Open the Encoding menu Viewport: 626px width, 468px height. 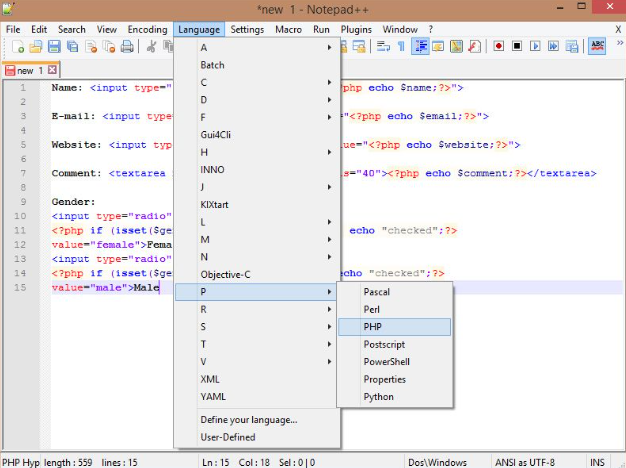pyautogui.click(x=147, y=30)
